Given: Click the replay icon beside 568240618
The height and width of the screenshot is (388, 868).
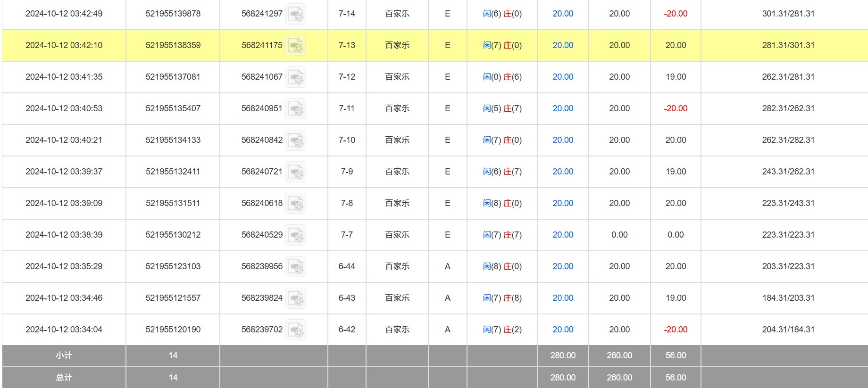Looking at the screenshot, I should tap(296, 204).
